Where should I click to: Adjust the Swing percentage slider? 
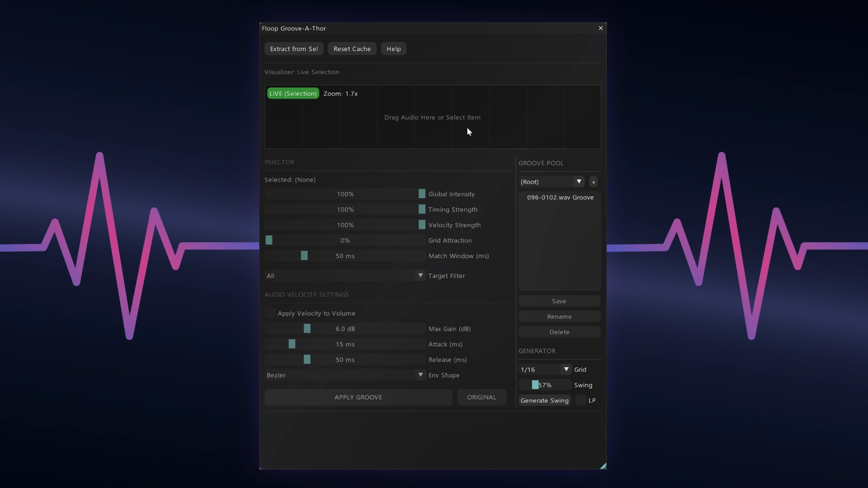click(545, 385)
